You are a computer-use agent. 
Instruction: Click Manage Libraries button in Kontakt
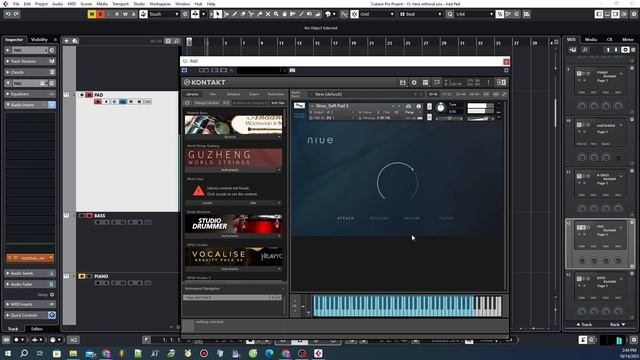[207, 103]
